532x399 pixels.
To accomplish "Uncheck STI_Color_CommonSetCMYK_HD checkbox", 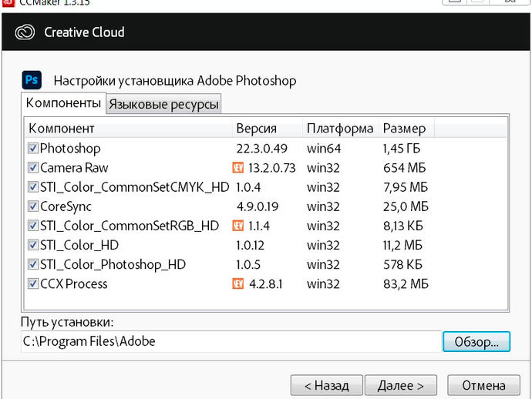I will [x=33, y=186].
